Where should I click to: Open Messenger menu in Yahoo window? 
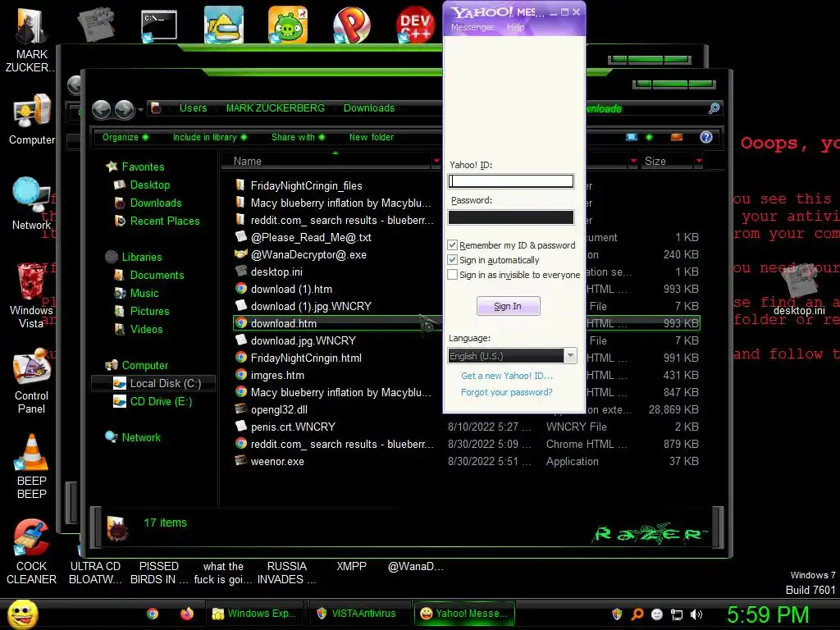(472, 27)
